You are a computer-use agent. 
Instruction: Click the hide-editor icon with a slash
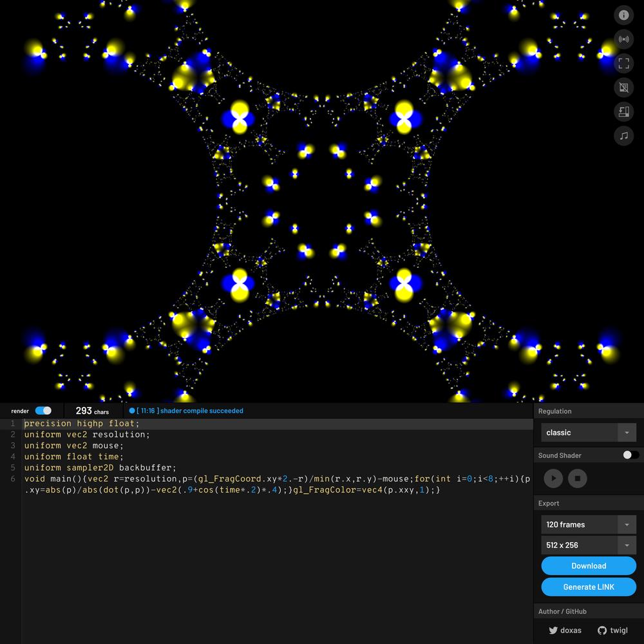click(623, 88)
